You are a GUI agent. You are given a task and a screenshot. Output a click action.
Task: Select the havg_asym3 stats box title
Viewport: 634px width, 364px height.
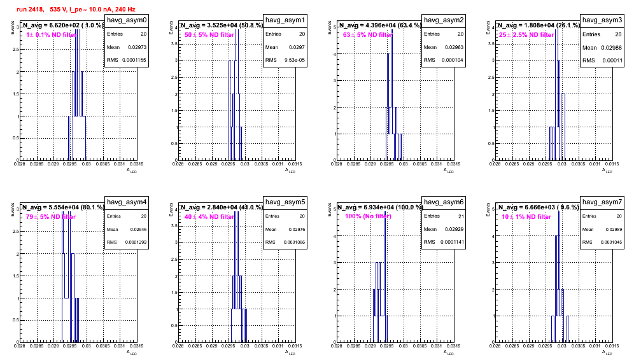pos(602,20)
